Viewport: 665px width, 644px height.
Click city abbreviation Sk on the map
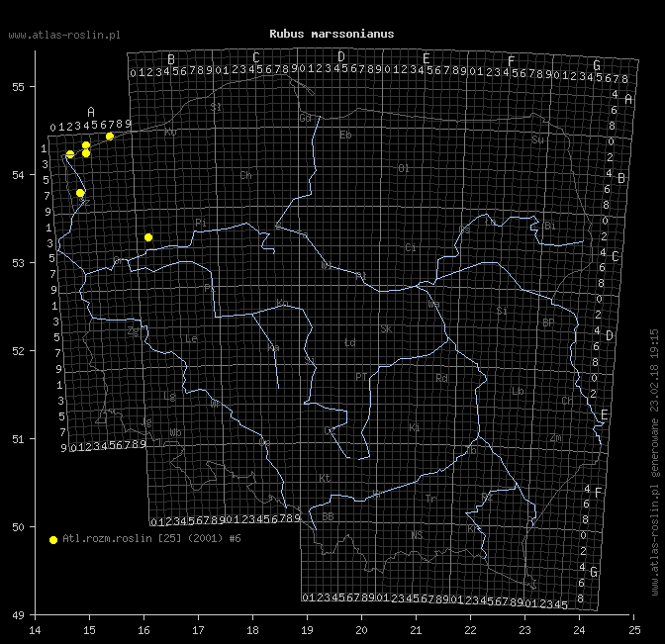point(386,329)
